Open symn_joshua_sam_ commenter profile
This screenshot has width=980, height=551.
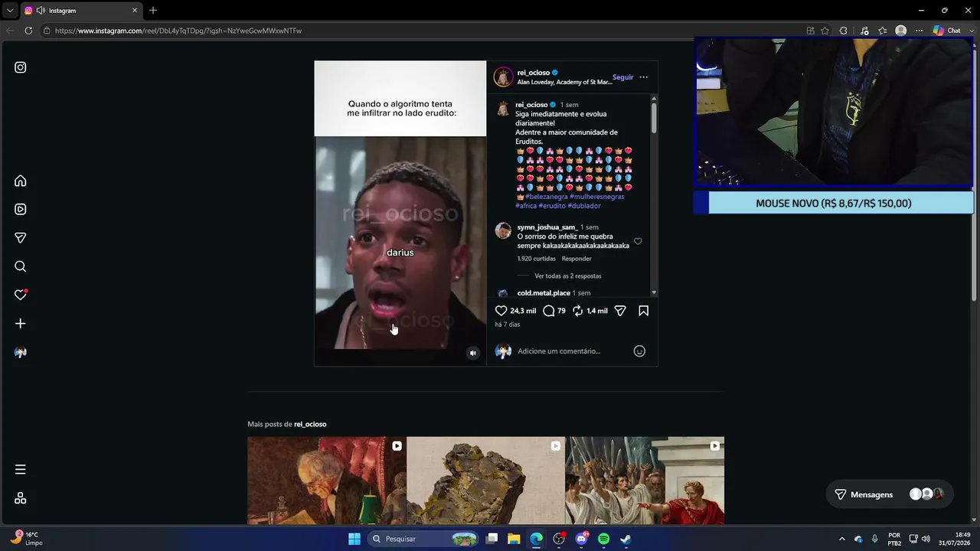click(x=547, y=227)
